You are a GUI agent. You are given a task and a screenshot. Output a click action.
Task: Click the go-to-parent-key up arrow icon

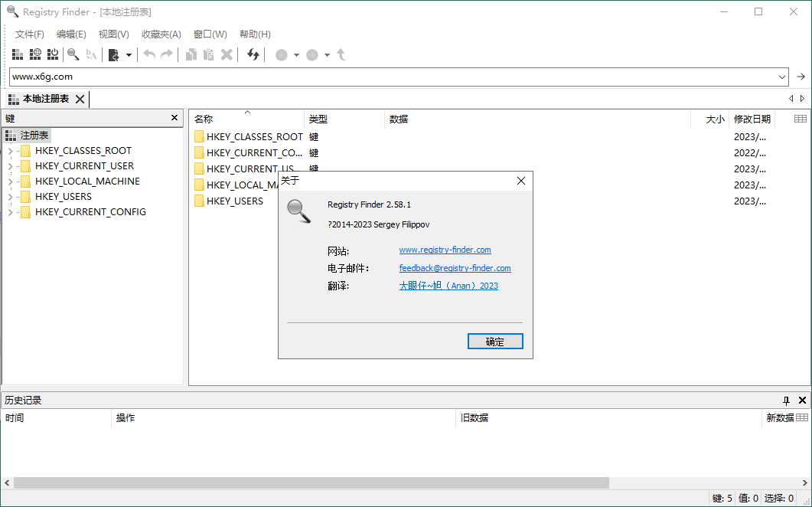point(341,54)
